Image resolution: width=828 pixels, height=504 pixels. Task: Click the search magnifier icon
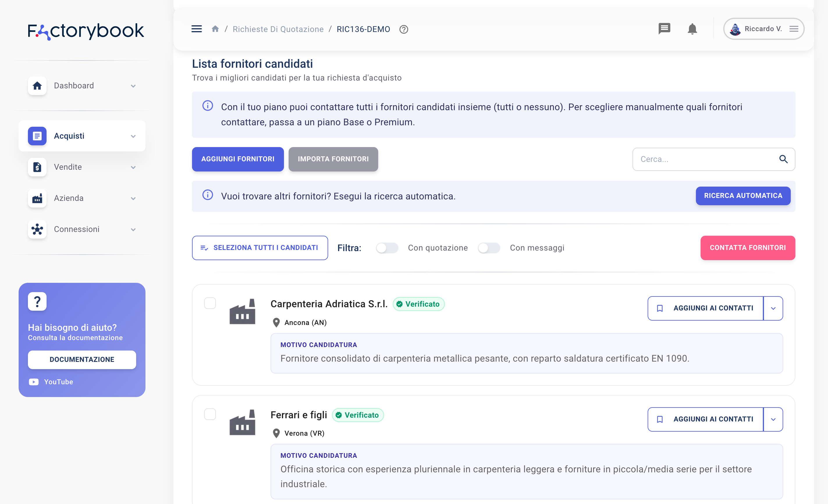[783, 159]
